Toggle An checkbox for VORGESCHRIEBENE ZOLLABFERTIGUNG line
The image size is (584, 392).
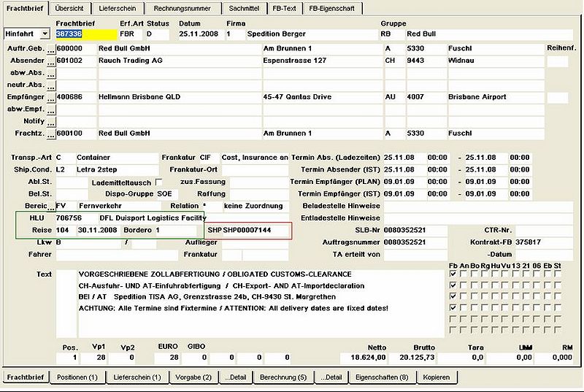tap(464, 274)
